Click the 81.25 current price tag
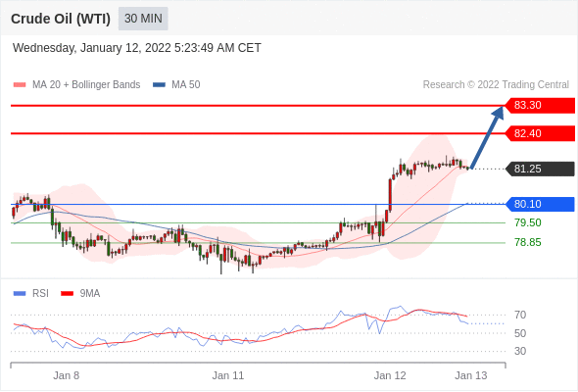Image resolution: width=578 pixels, height=392 pixels. click(x=540, y=169)
